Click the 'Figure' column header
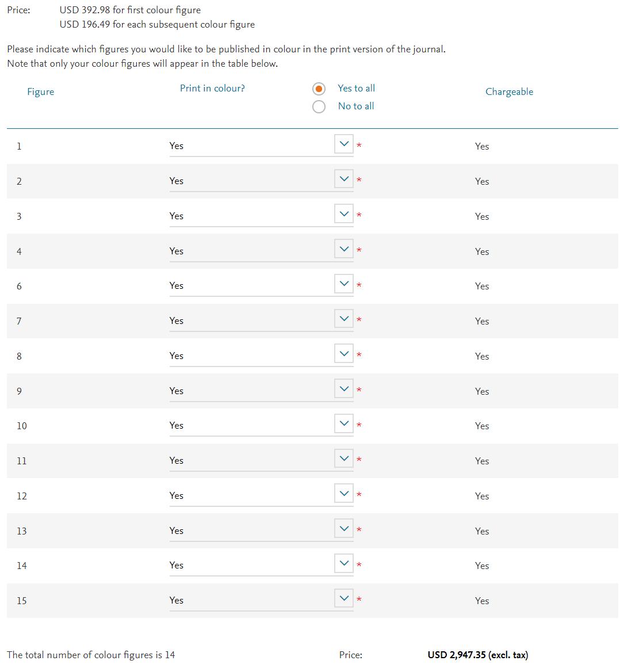Image resolution: width=620 pixels, height=672 pixels. tap(40, 92)
